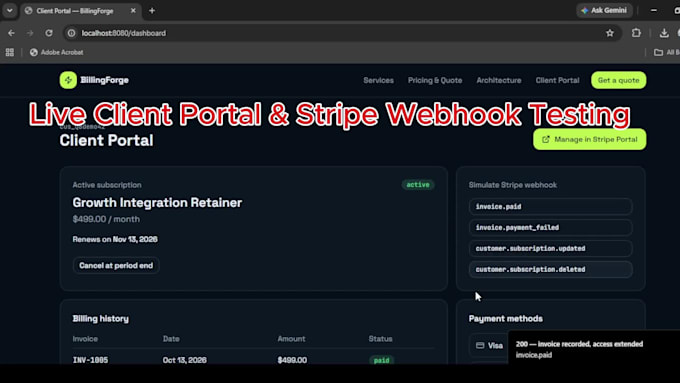Image resolution: width=680 pixels, height=383 pixels.
Task: Click the active status badge
Action: (418, 185)
